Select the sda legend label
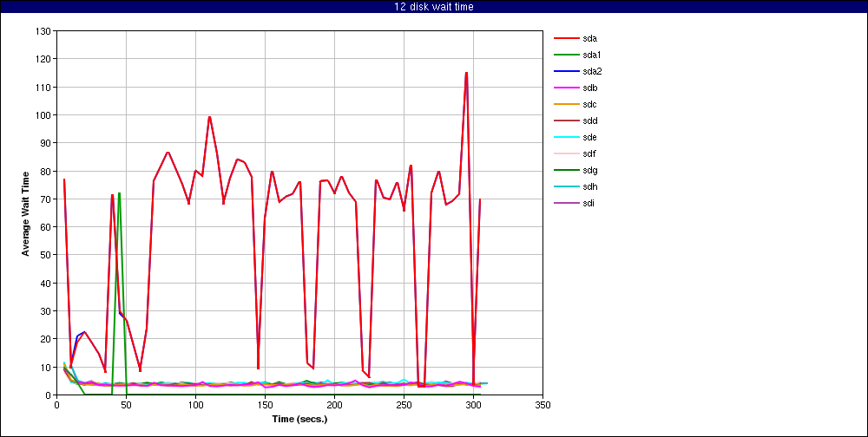868x437 pixels. point(589,39)
